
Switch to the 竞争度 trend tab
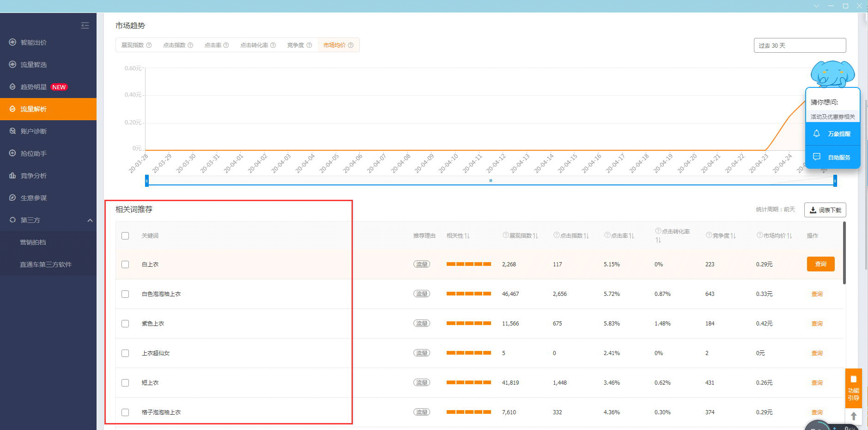tap(296, 45)
